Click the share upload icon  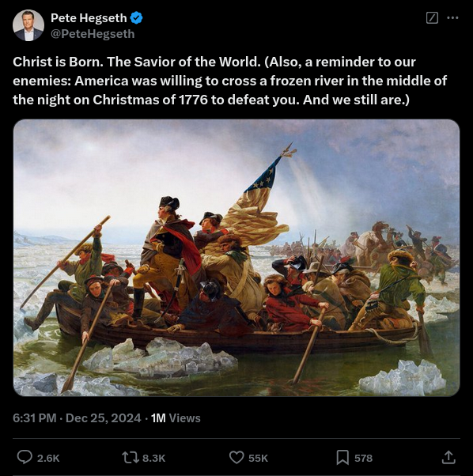click(x=448, y=458)
